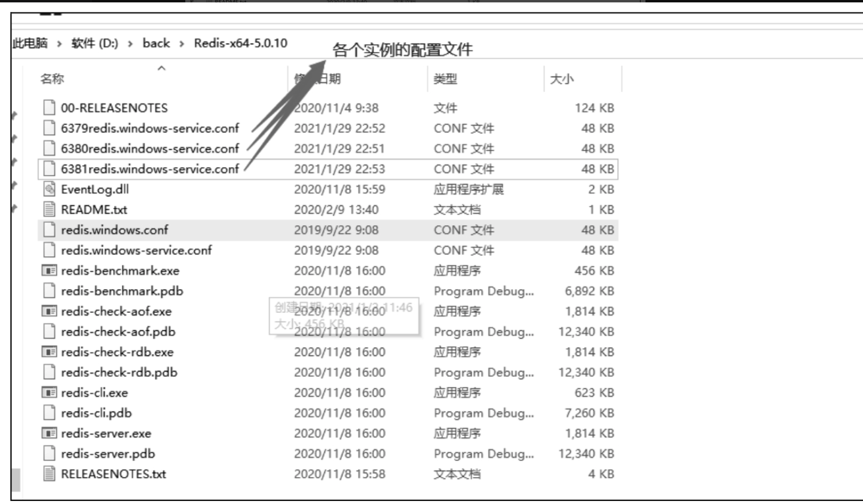The height and width of the screenshot is (504, 863).
Task: Click the 6380redis.windows-service.conf file icon
Action: (x=49, y=149)
